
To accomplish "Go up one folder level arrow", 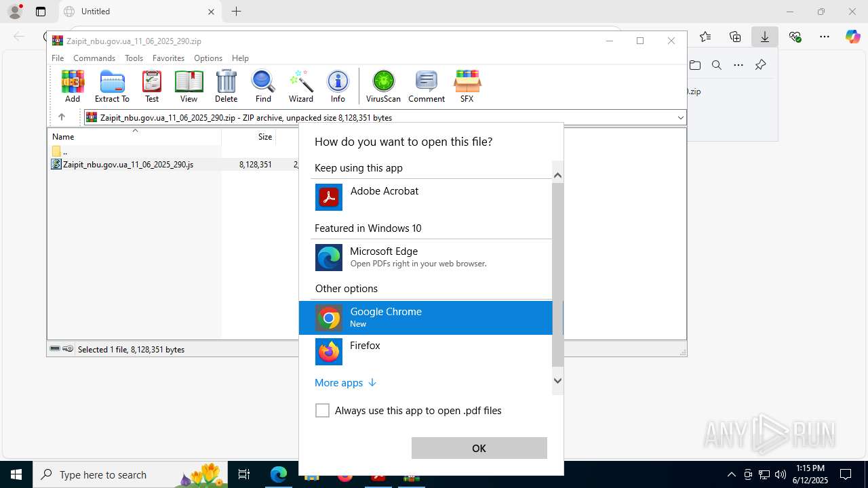I will (x=61, y=117).
